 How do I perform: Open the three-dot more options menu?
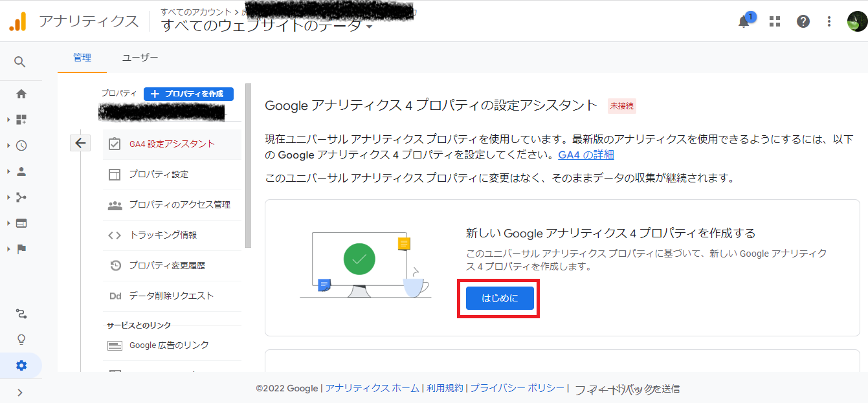(829, 21)
